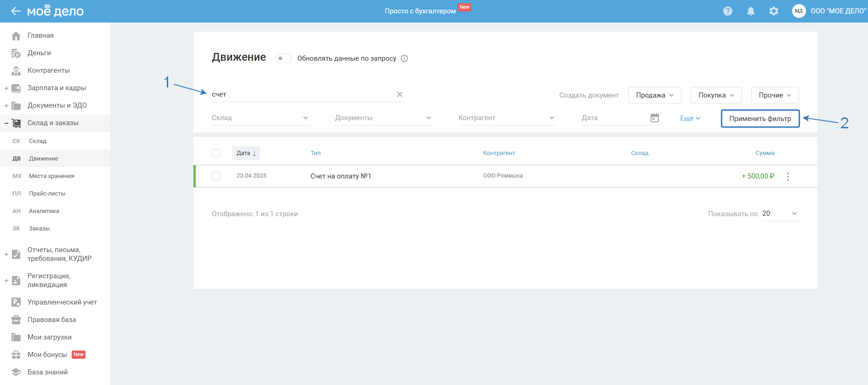
Task: Click the ООО "МОЕ ДЕЛО" company name
Action: click(838, 11)
